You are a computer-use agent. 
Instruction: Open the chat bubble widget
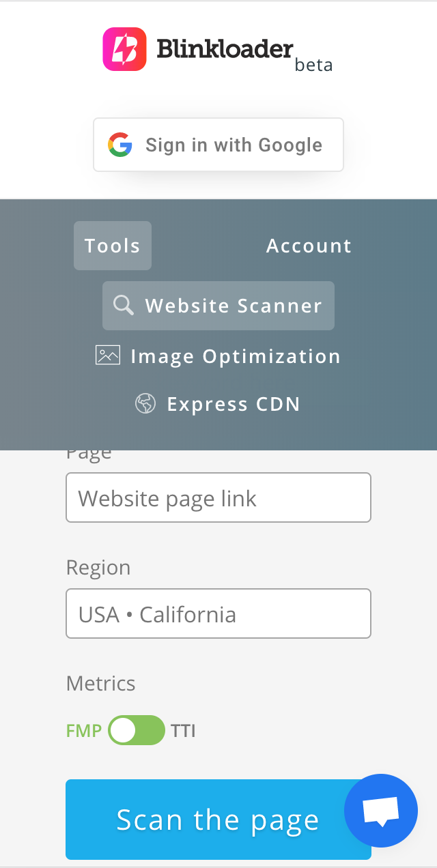[381, 811]
